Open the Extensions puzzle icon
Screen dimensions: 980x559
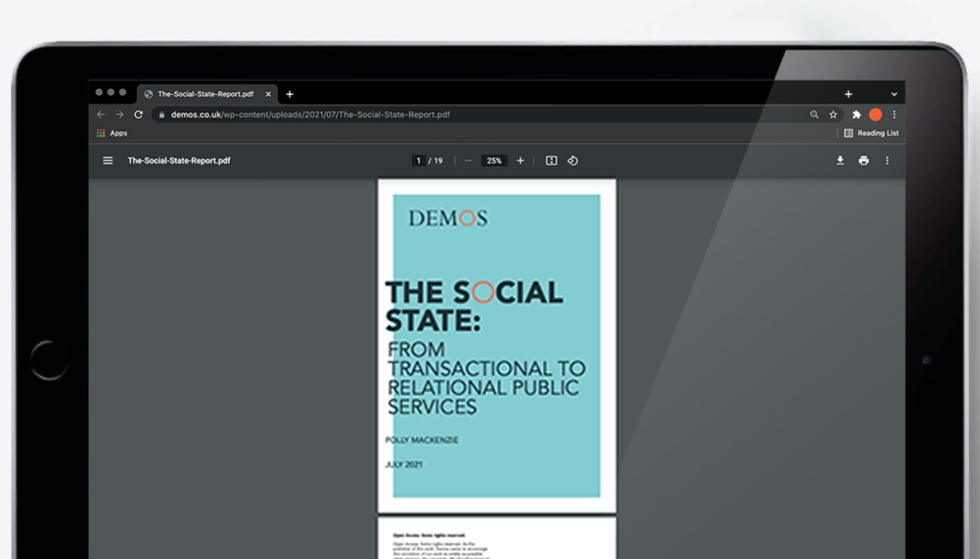coord(857,114)
